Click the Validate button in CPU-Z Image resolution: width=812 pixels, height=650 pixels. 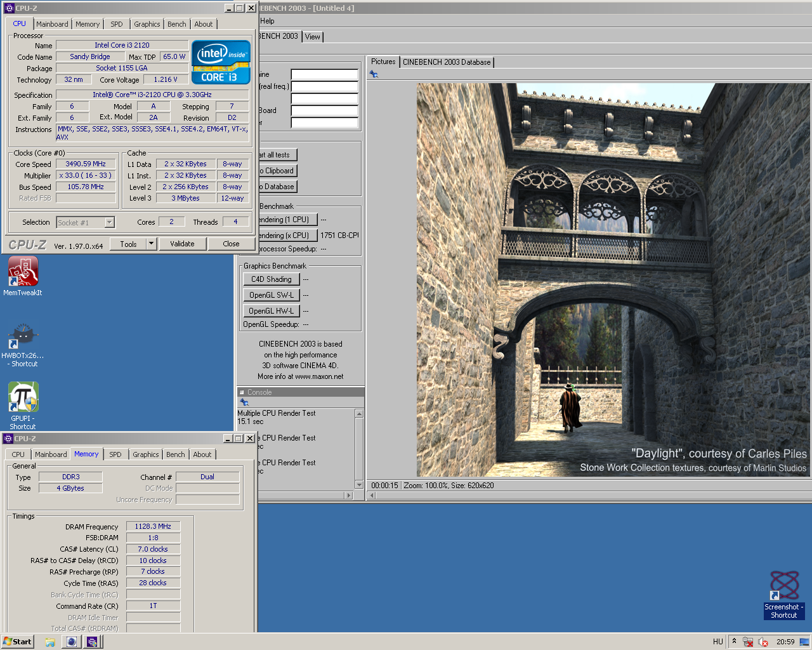[183, 244]
